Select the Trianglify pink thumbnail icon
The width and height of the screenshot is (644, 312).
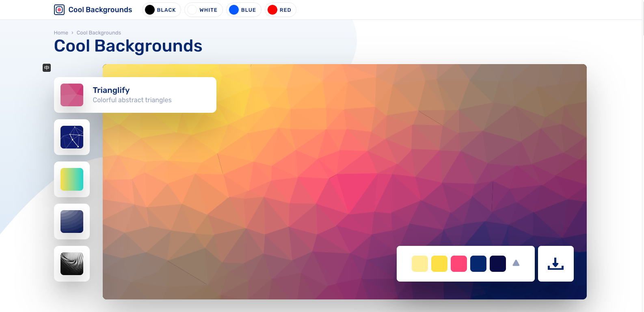coord(72,95)
